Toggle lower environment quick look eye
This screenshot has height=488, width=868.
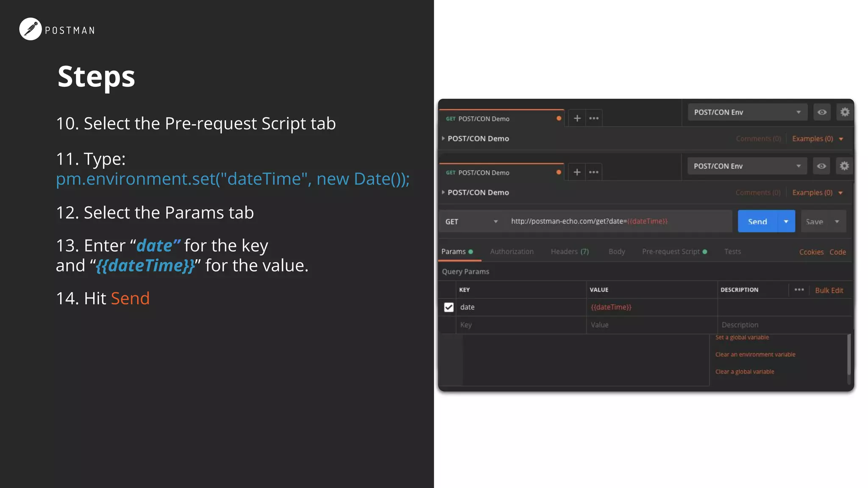tap(821, 166)
